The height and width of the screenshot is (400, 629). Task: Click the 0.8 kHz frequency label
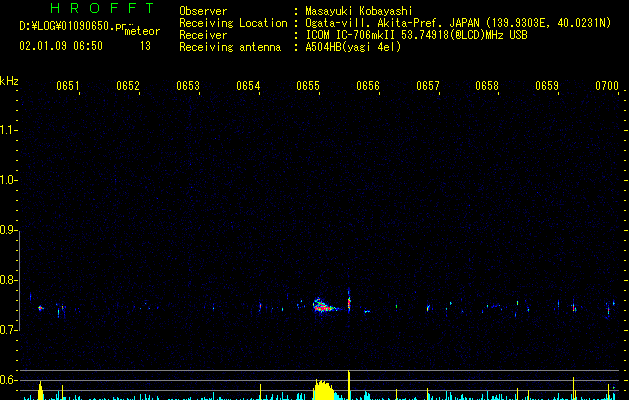click(8, 280)
